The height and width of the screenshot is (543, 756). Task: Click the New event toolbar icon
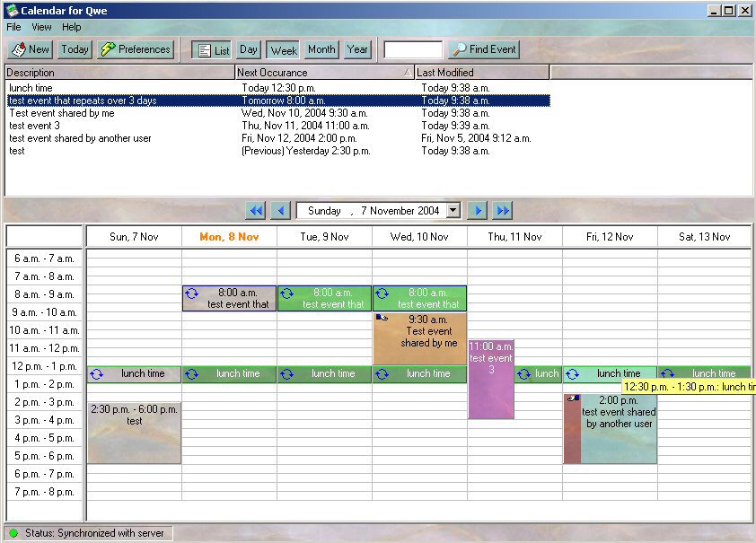click(30, 49)
